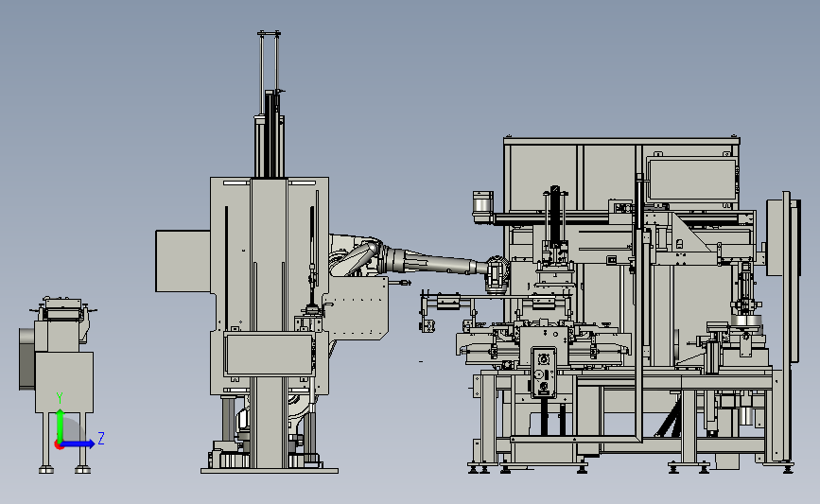This screenshot has height=504, width=820.
Task: Select the base plate under the central tower
Action: pos(270,471)
